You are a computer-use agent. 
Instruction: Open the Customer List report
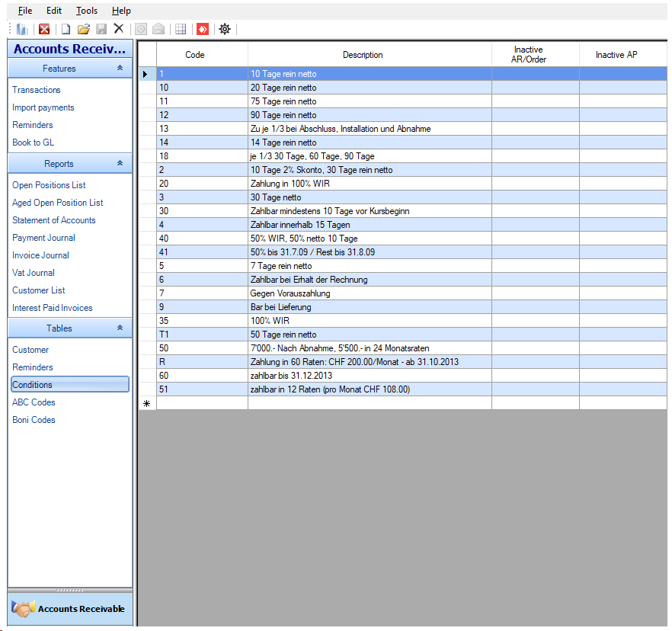39,290
